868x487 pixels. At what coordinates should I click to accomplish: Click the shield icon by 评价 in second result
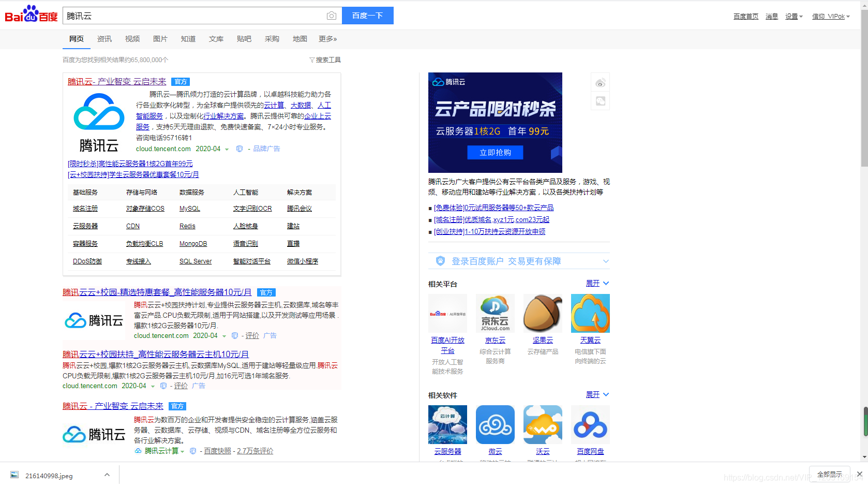(x=235, y=336)
